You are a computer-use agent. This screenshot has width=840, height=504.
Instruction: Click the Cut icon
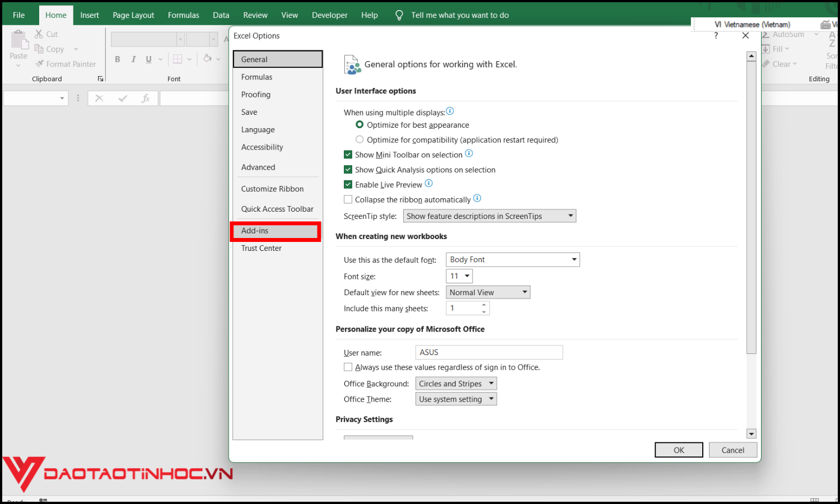(38, 34)
